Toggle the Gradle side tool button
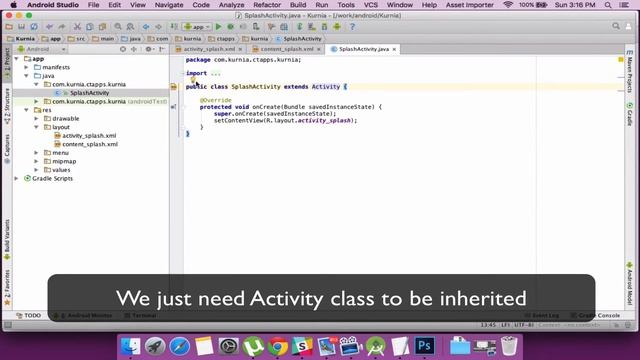 [629, 114]
